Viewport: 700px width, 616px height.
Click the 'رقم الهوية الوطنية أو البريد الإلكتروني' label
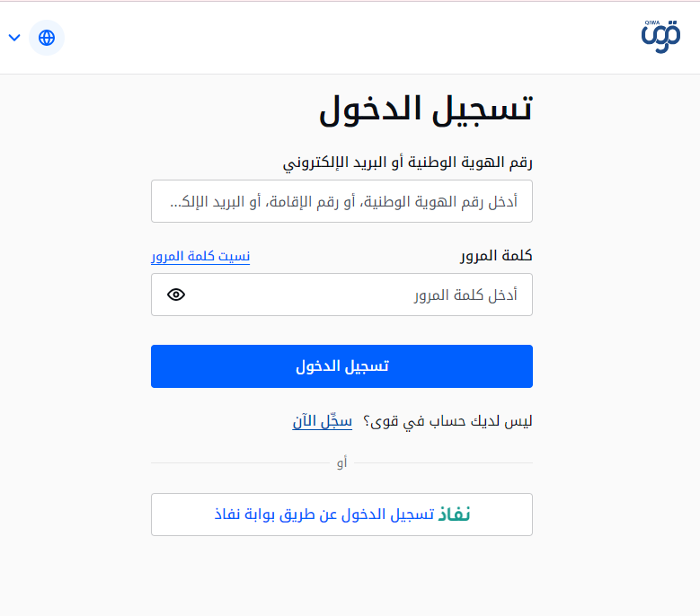coord(408,163)
